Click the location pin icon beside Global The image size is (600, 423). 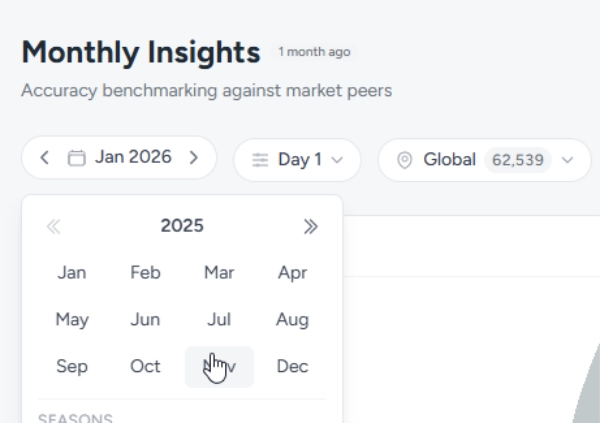coord(405,160)
